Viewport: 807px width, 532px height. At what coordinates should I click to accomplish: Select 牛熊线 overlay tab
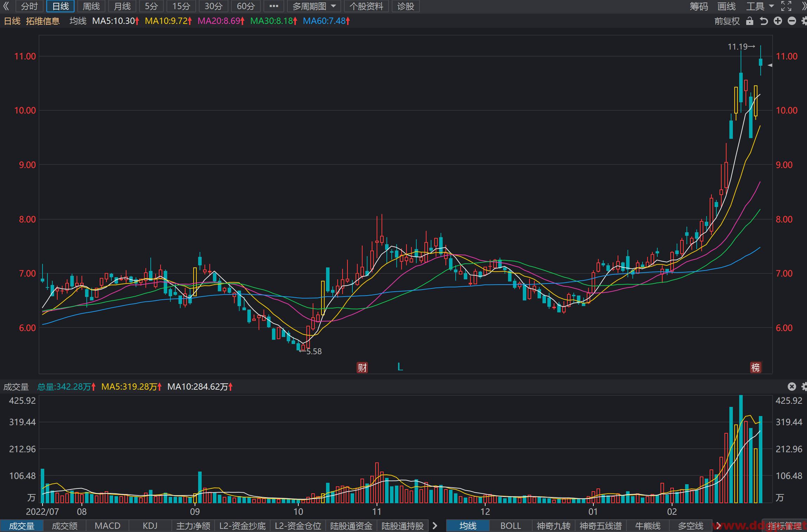648,526
